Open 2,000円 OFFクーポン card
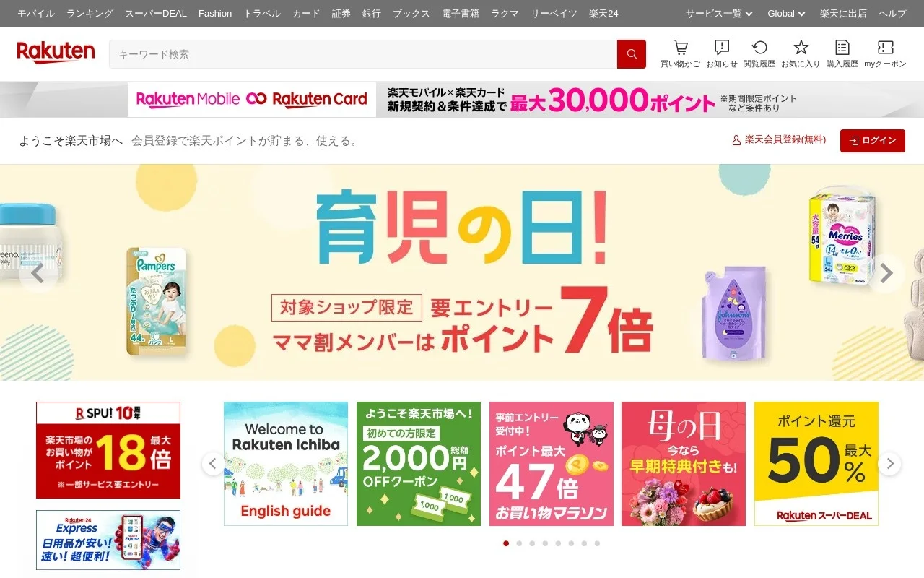Image resolution: width=924 pixels, height=578 pixels. 419,464
